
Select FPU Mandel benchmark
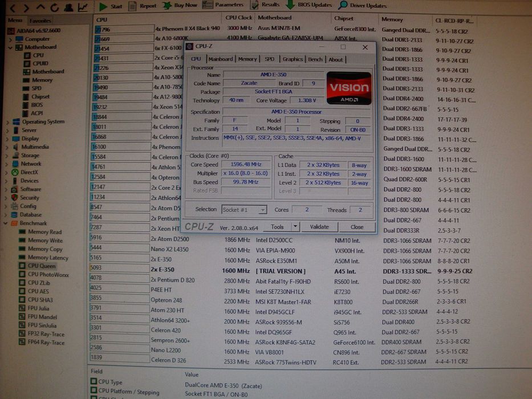pos(38,317)
